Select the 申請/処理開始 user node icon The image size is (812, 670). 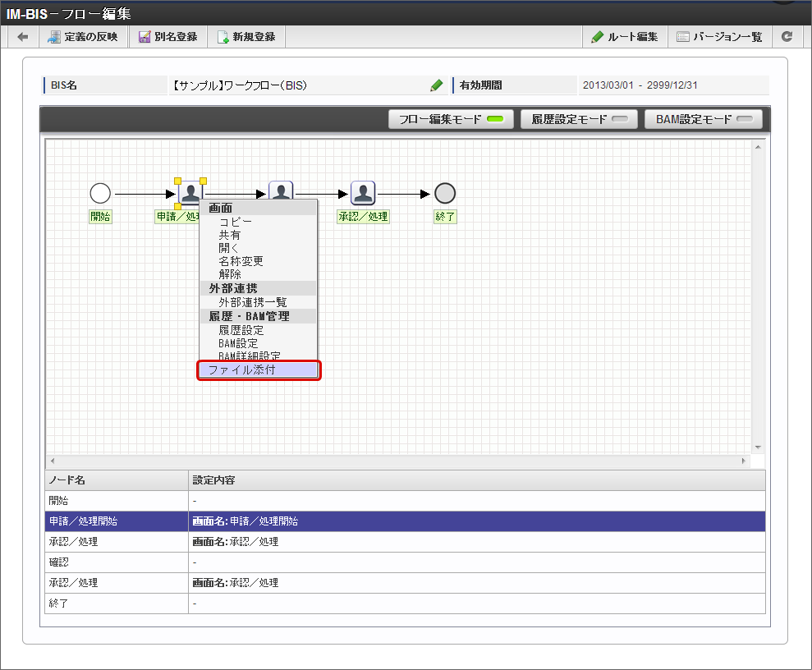click(x=190, y=193)
